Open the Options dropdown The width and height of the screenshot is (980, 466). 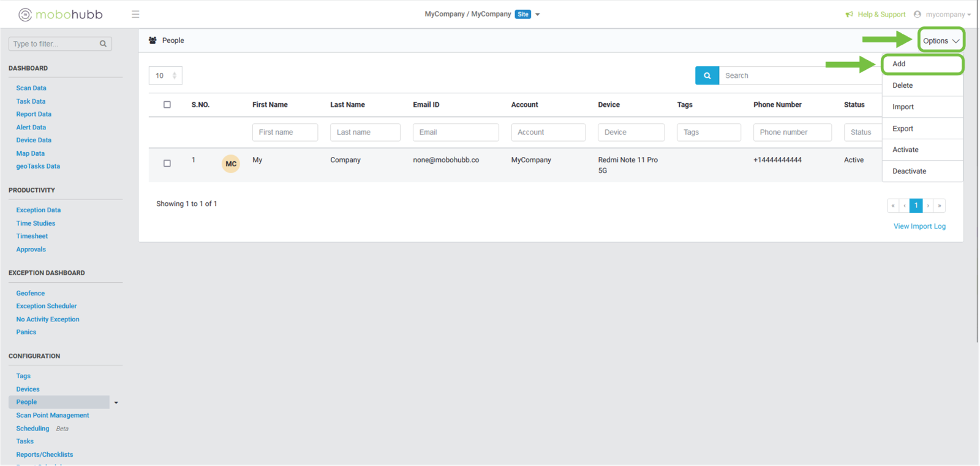click(x=941, y=40)
